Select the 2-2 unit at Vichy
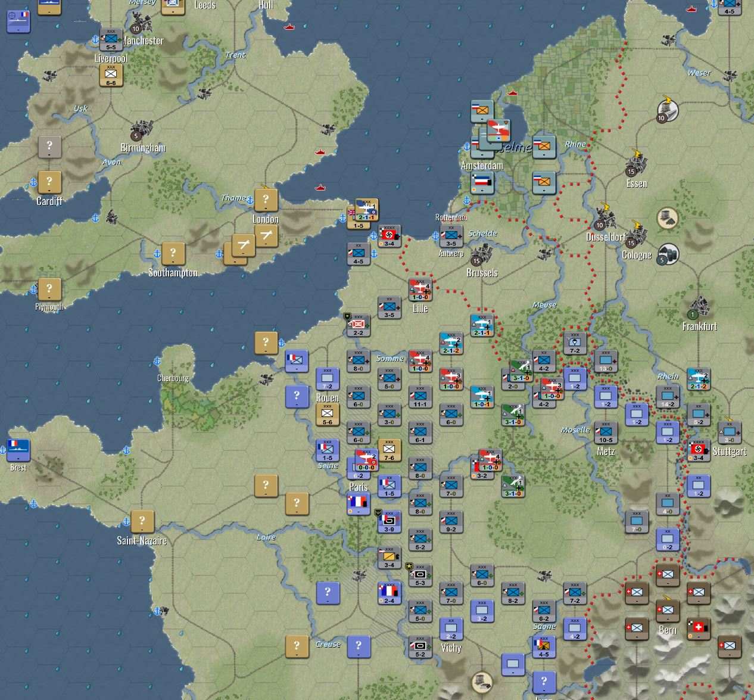 point(451,629)
